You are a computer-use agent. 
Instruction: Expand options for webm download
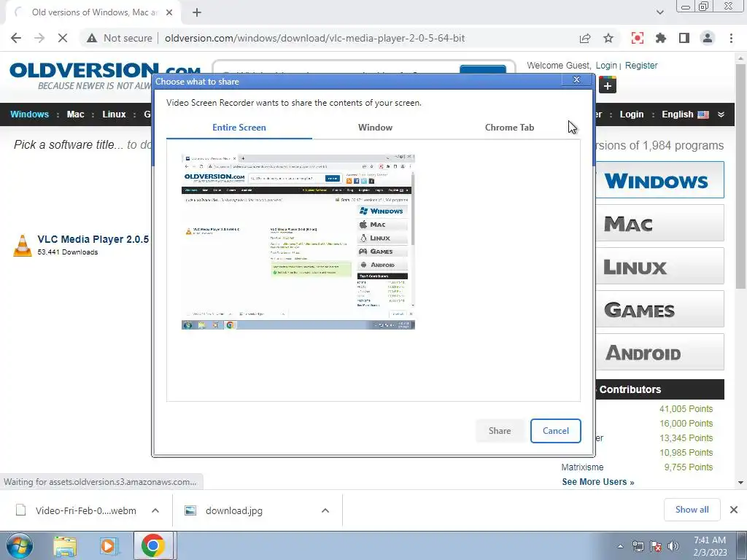click(x=155, y=511)
